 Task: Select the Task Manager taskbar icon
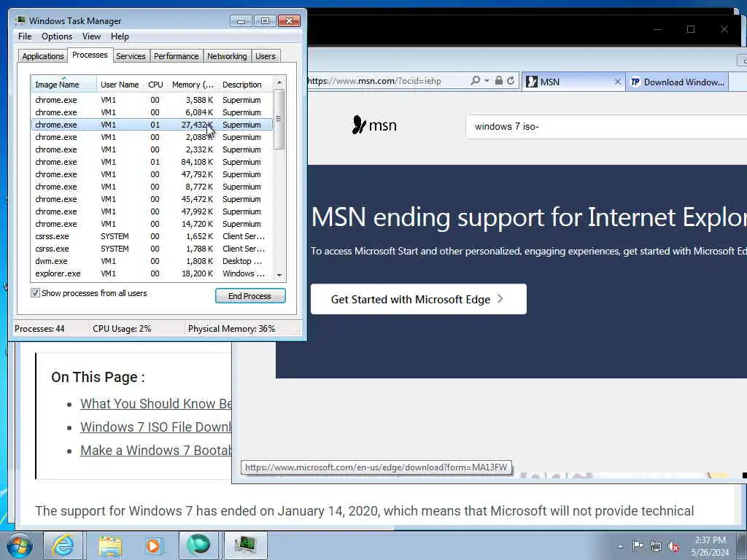tap(245, 545)
